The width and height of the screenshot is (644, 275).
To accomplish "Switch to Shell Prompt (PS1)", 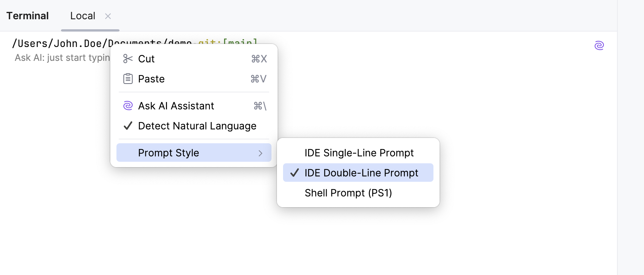I will point(348,193).
